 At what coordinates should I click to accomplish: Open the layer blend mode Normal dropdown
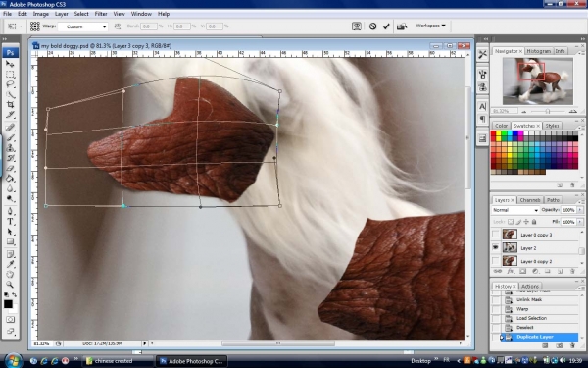tap(514, 210)
